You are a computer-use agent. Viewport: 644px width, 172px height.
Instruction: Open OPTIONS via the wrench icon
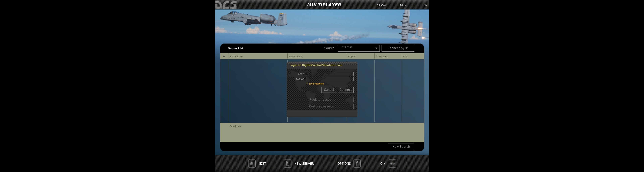[x=357, y=163]
